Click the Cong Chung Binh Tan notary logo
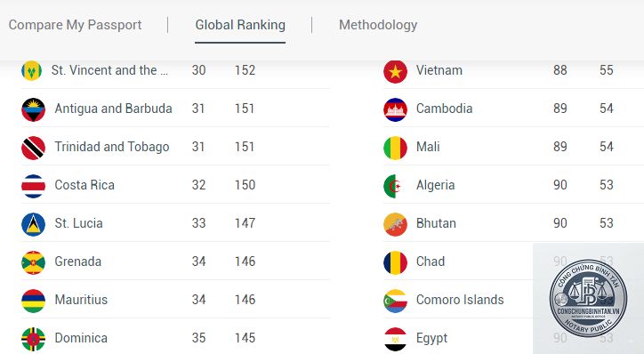This screenshot has width=644, height=354. point(588,299)
